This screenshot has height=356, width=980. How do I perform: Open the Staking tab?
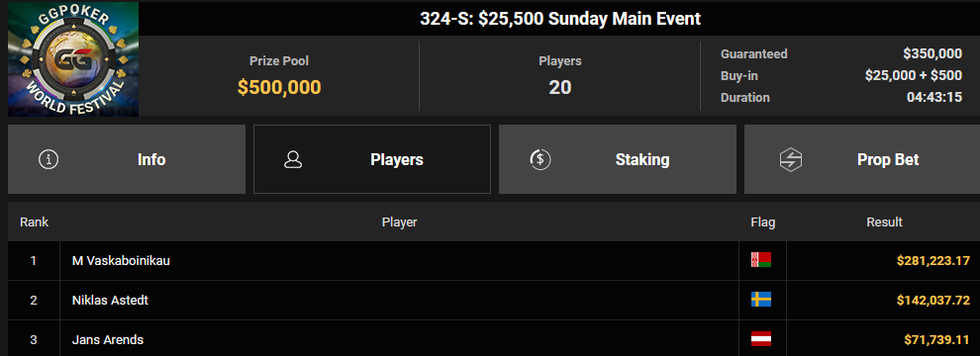(618, 159)
